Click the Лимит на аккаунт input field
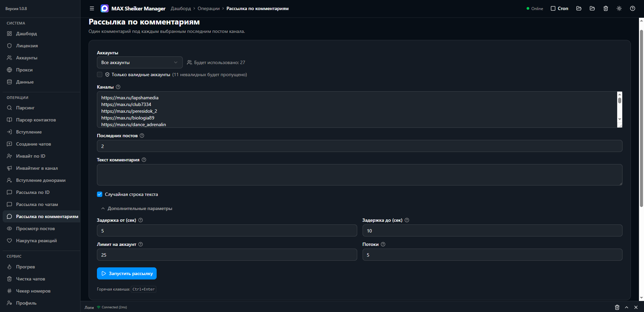Screen dimensions: 644x312 227,255
